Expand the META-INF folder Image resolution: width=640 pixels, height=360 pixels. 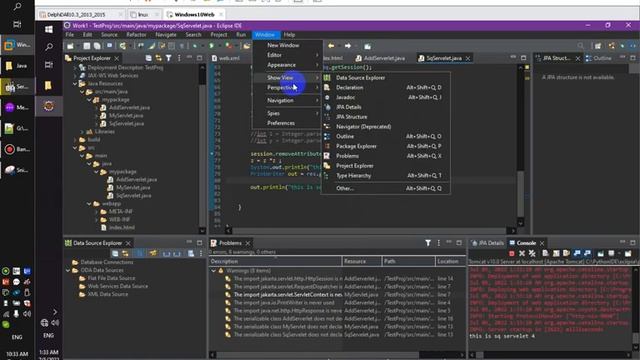[x=97, y=211]
